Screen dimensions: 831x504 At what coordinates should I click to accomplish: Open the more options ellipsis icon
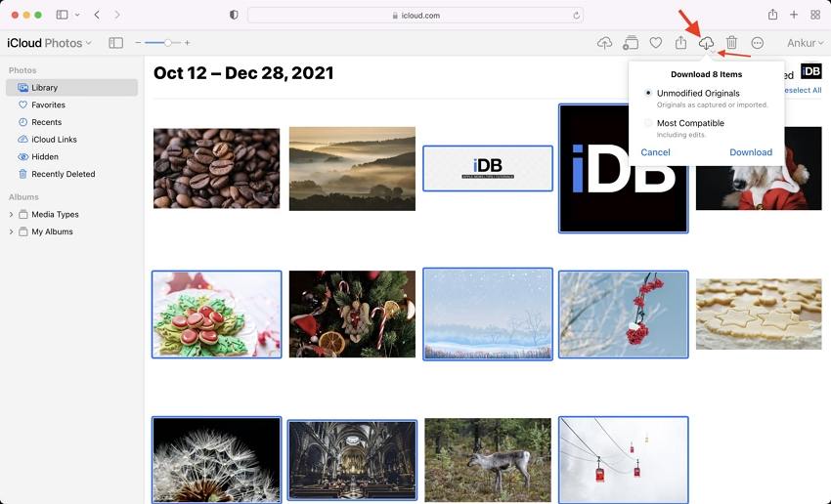758,43
